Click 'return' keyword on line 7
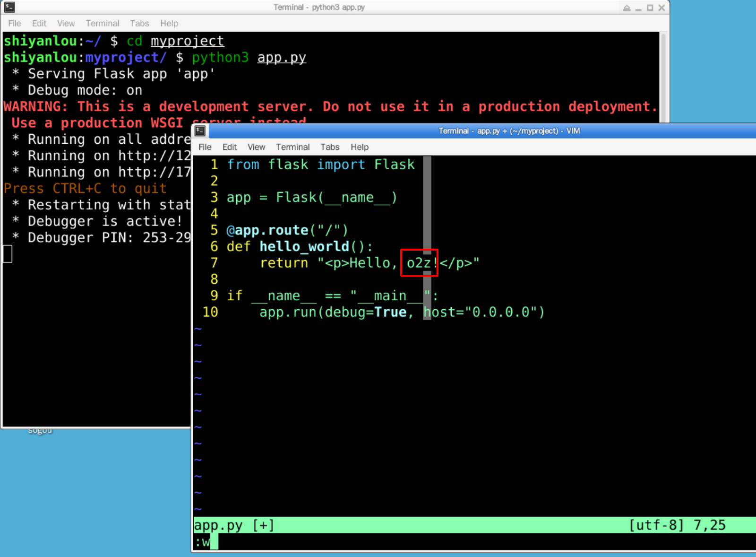This screenshot has height=557, width=756. pyautogui.click(x=283, y=263)
